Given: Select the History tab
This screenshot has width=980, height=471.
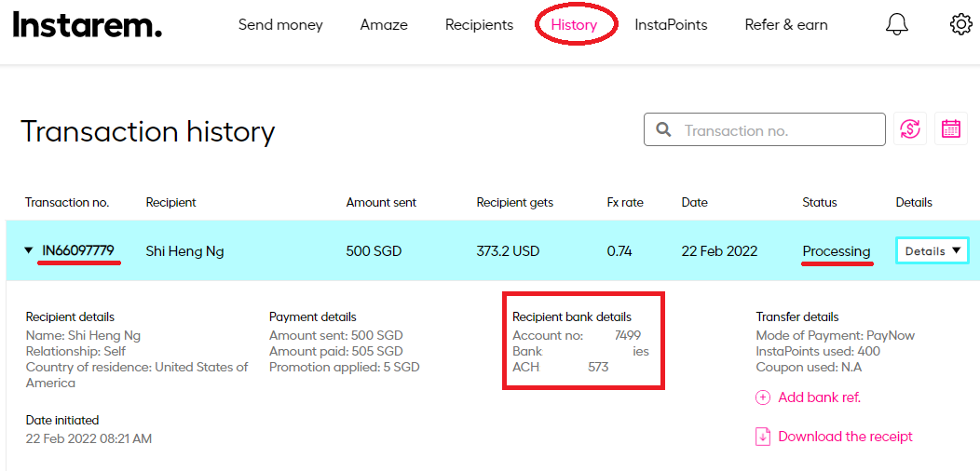Looking at the screenshot, I should [575, 25].
